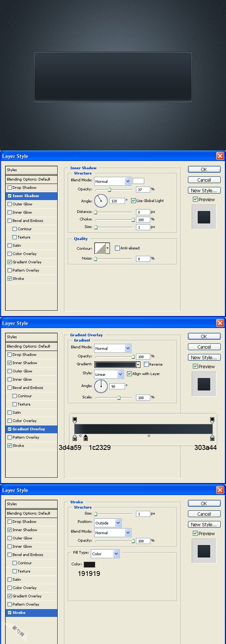226x644 pixels.
Task: Toggle Preview checkbox in Gradient Overlay dialog
Action: click(195, 366)
